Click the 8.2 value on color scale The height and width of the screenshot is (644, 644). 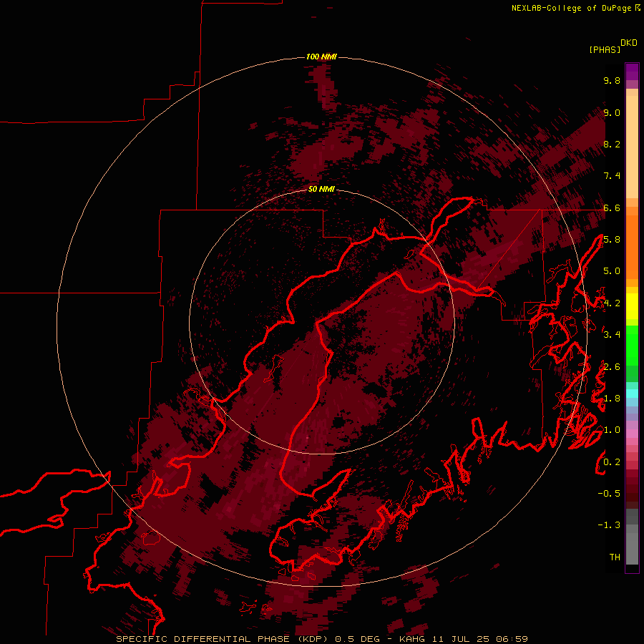[612, 144]
